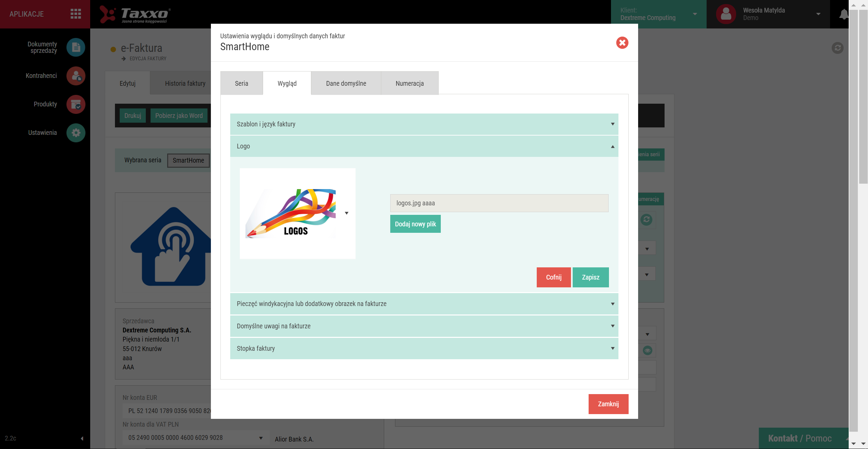Collapse the left sidebar arrow
The image size is (868, 449).
pos(82,438)
